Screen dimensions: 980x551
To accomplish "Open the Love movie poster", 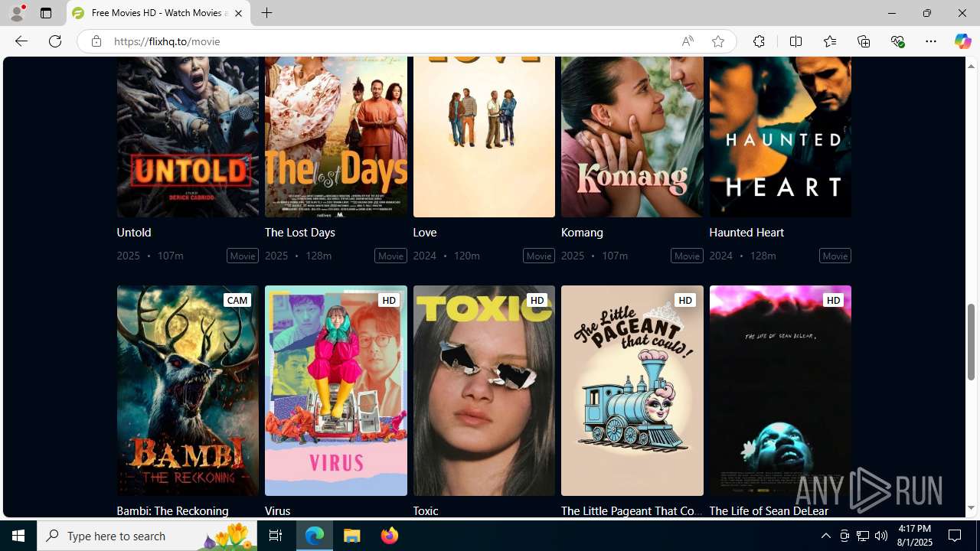I will click(x=484, y=137).
